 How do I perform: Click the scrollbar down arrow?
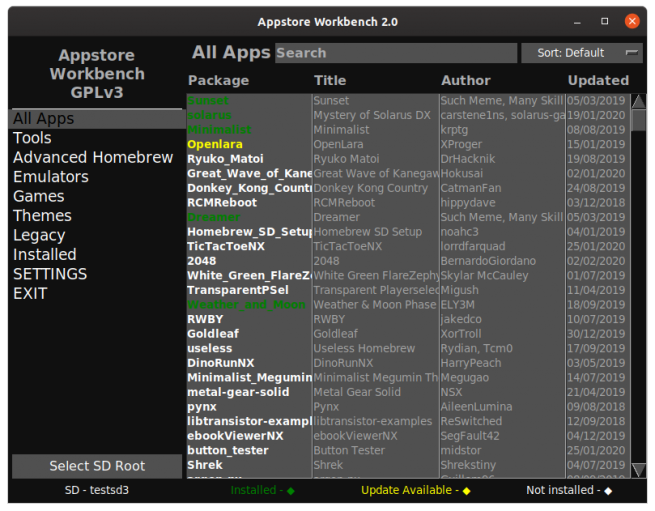(638, 470)
